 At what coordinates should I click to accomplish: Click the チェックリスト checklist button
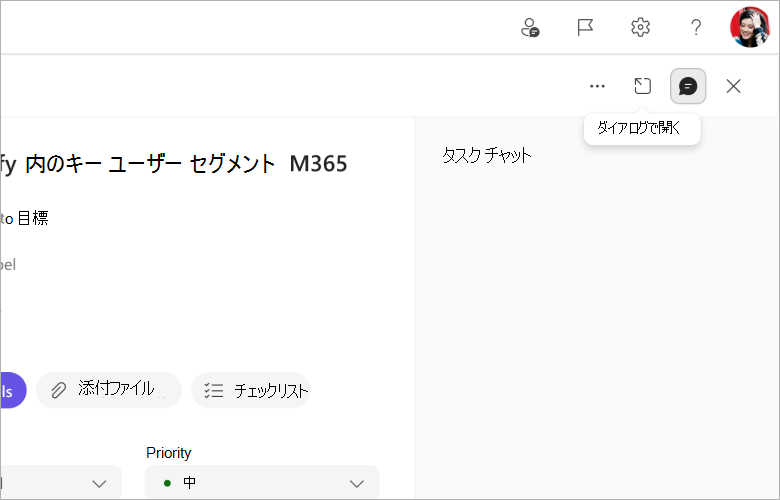click(x=251, y=390)
